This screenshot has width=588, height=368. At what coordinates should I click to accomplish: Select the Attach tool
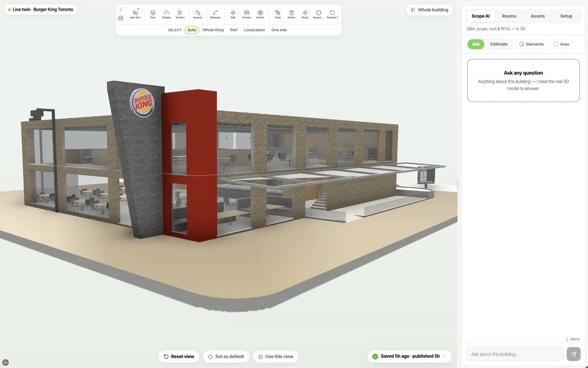pos(260,14)
